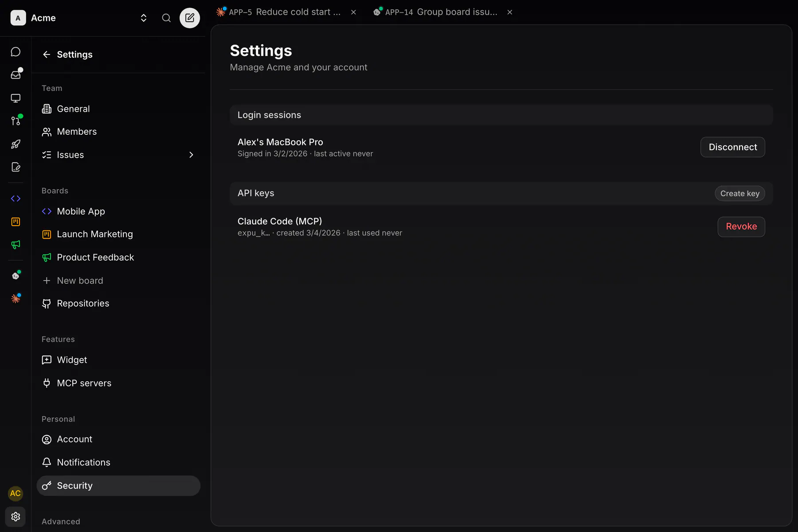Image resolution: width=798 pixels, height=532 pixels.
Task: Open the settings gear icon at bottom left
Action: (16, 516)
